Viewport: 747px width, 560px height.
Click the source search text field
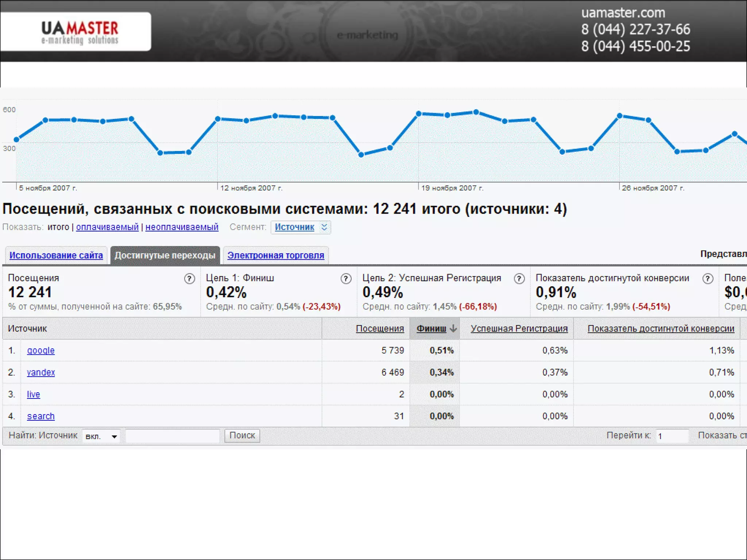tap(173, 436)
